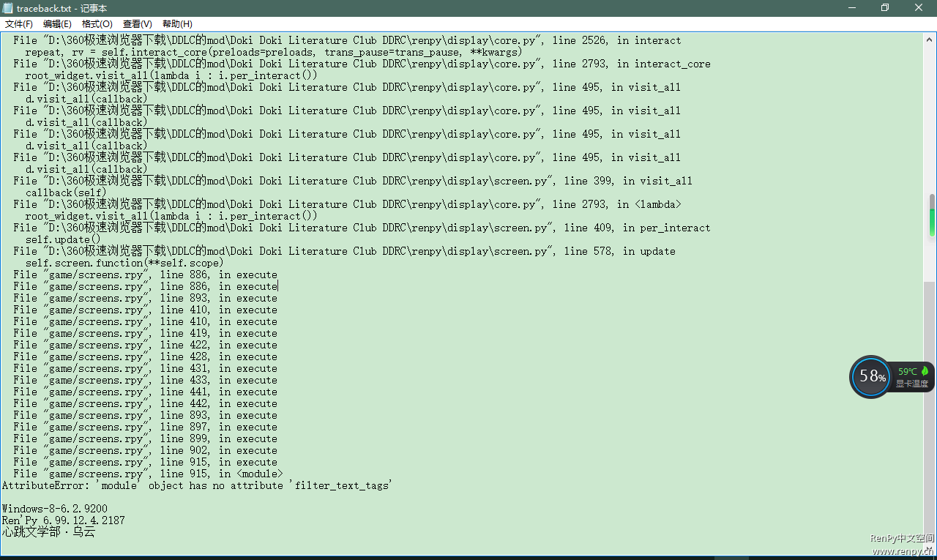Place cursor in the AttributeError line
Viewport: 937px width, 560px height.
click(197, 485)
